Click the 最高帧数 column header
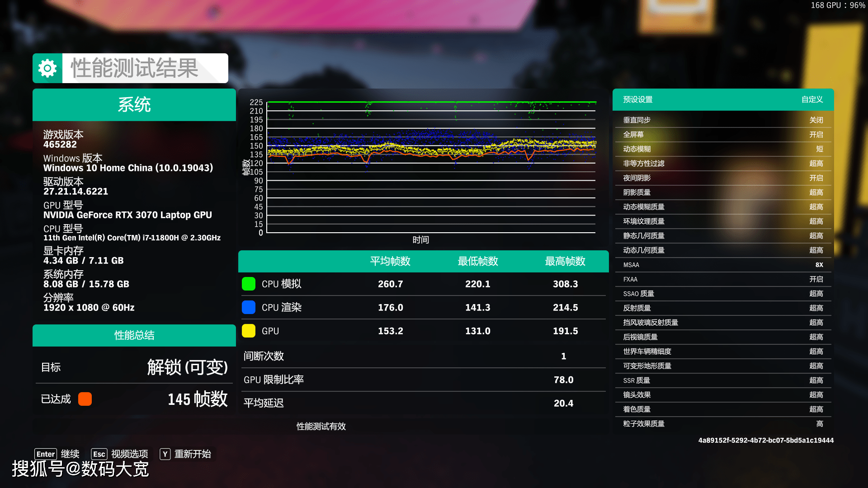The image size is (868, 488). [565, 261]
